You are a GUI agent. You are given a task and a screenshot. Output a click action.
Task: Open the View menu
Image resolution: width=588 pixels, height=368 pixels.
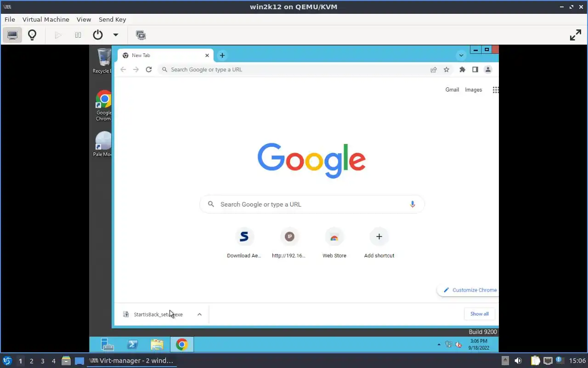[x=84, y=19]
